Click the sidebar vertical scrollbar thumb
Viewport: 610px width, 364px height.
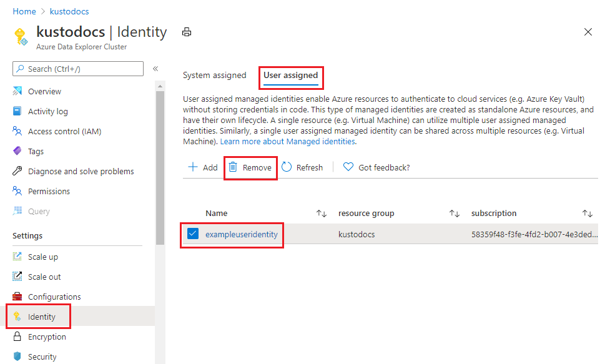160,168
